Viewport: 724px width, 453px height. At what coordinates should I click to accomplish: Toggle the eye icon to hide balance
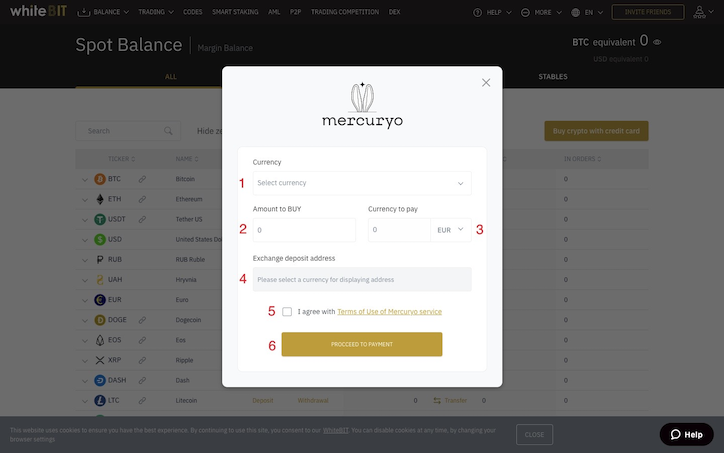(x=657, y=42)
